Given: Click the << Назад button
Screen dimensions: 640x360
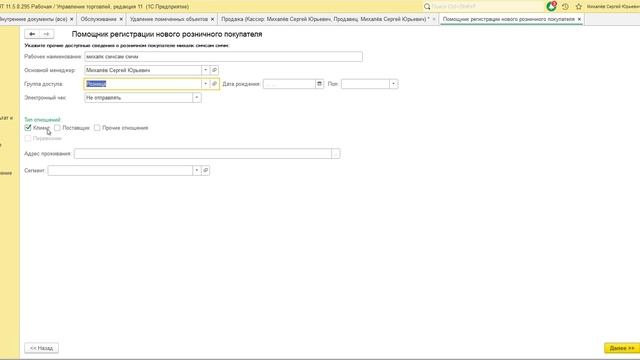Looking at the screenshot, I should tap(41, 348).
